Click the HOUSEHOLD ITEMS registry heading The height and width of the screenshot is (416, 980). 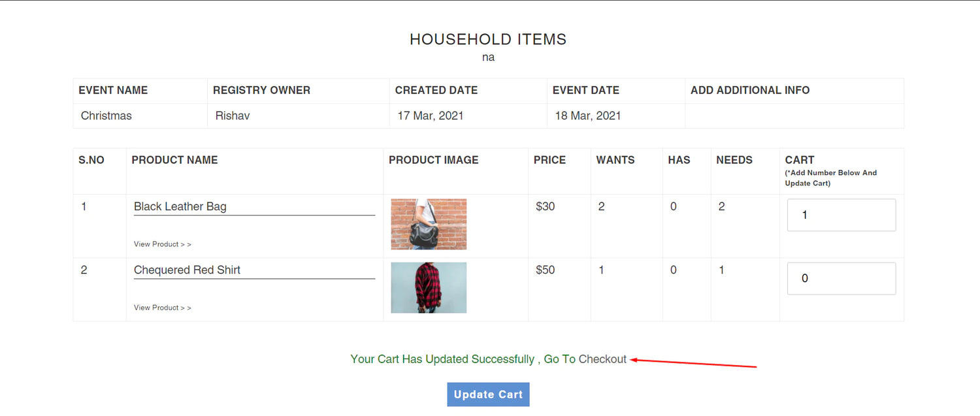488,39
